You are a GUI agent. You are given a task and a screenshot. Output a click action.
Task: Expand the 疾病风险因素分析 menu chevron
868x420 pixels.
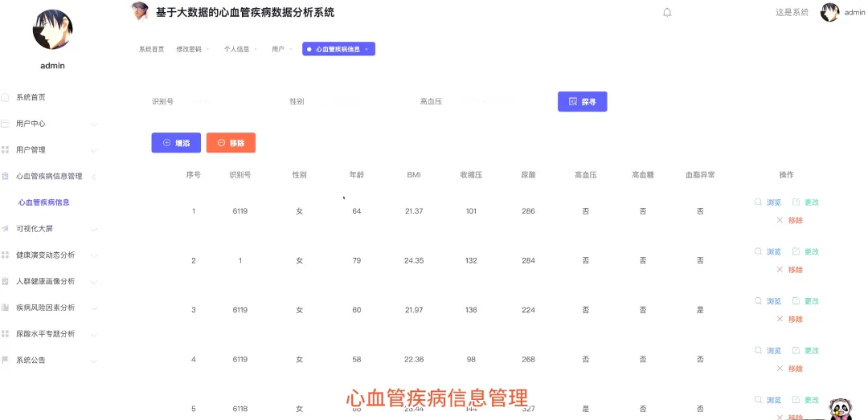coord(93,308)
